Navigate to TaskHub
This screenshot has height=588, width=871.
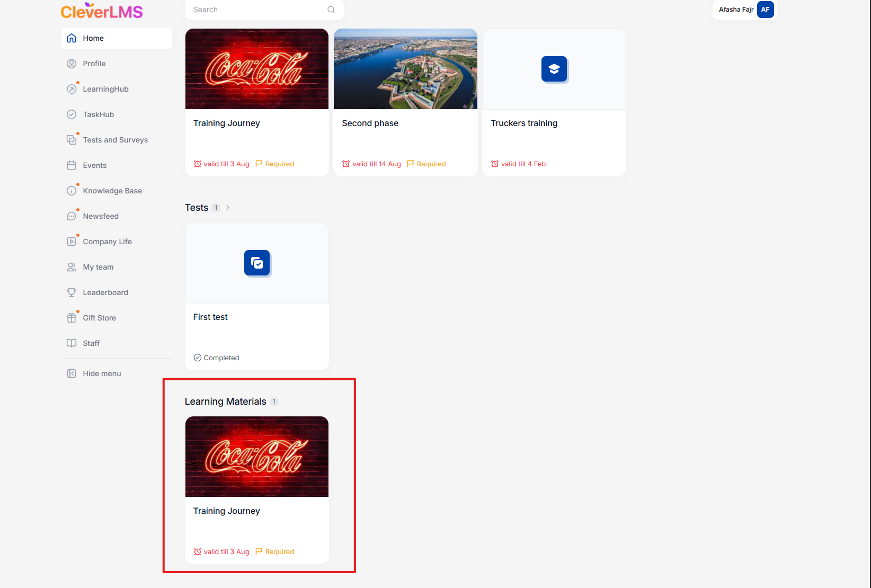117,114
